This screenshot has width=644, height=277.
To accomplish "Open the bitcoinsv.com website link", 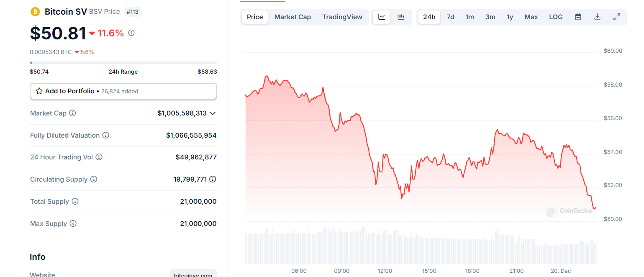I will click(193, 274).
